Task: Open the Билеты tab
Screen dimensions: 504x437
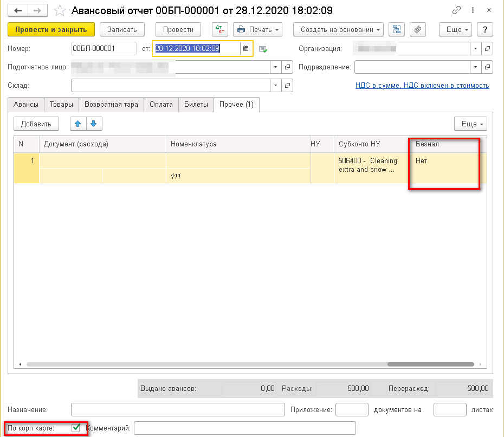Action: tap(196, 105)
